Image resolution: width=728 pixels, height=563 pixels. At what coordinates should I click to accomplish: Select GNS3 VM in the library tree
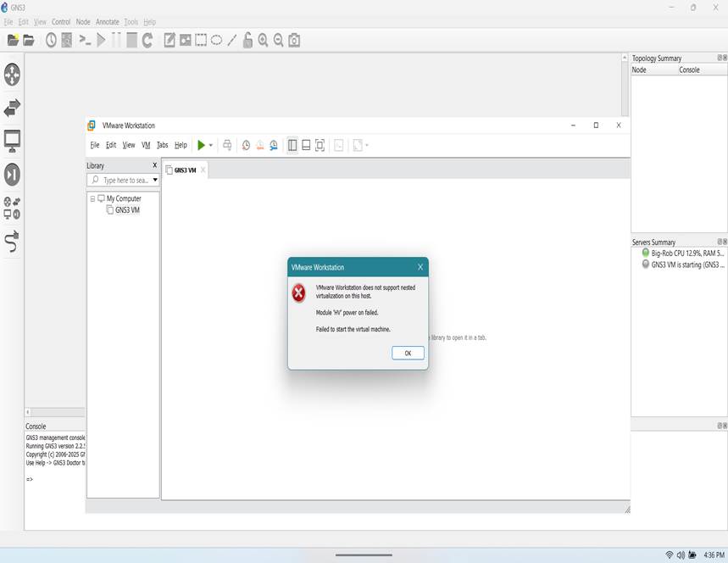tap(127, 209)
